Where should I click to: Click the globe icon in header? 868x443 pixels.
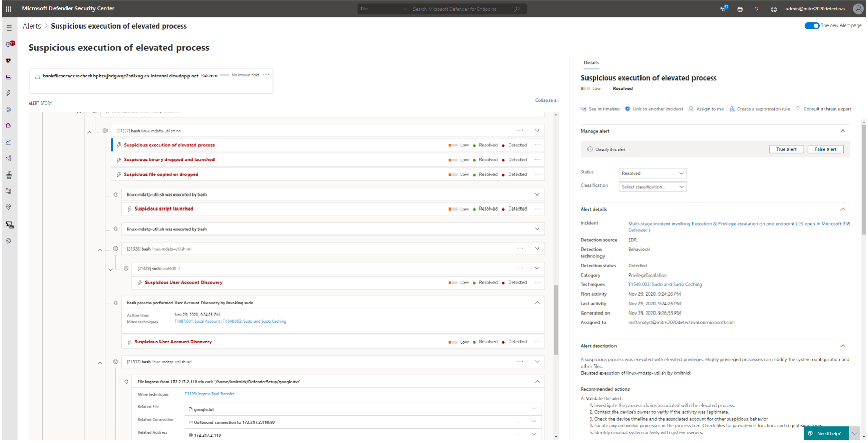[x=740, y=9]
